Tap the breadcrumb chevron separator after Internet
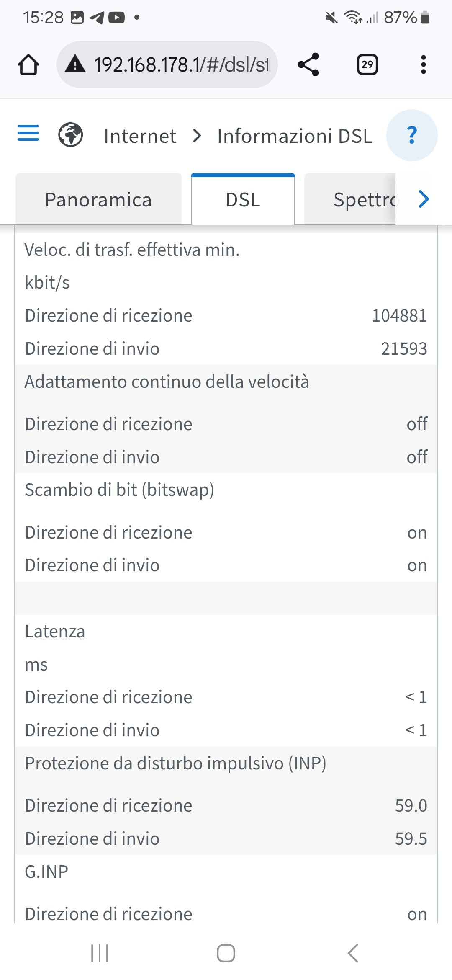 (197, 136)
